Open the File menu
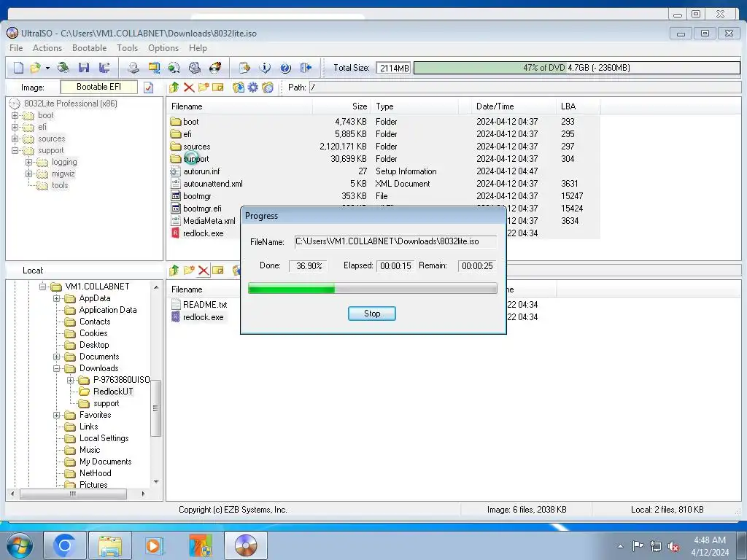Screen dimensions: 747x560 coord(16,48)
